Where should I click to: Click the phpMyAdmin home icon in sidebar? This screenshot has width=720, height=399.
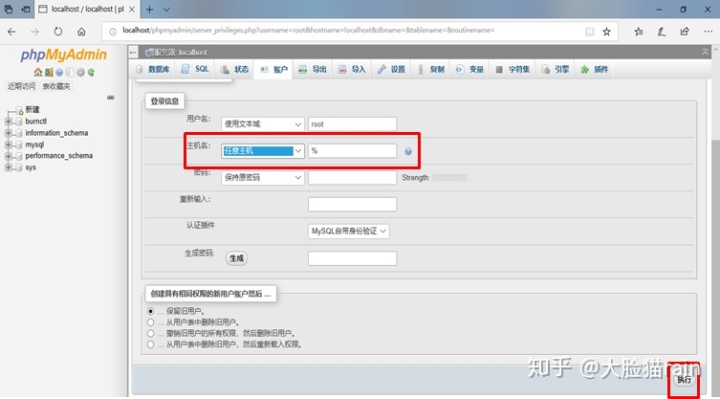38,72
